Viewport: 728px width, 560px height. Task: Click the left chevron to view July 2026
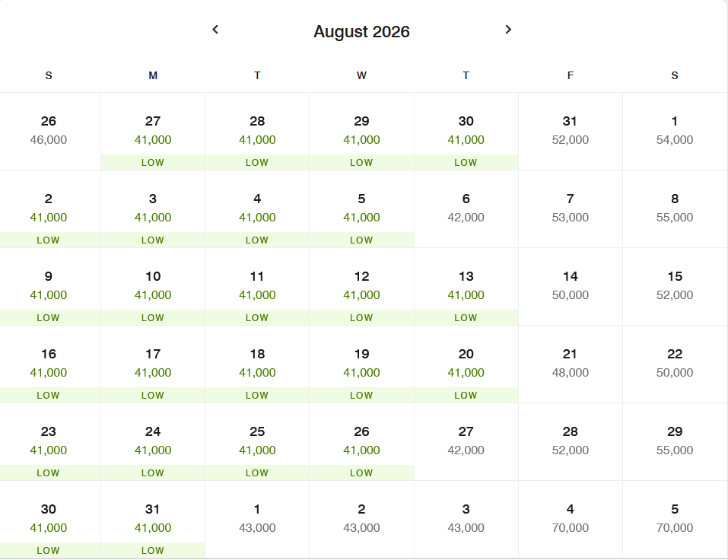[215, 29]
